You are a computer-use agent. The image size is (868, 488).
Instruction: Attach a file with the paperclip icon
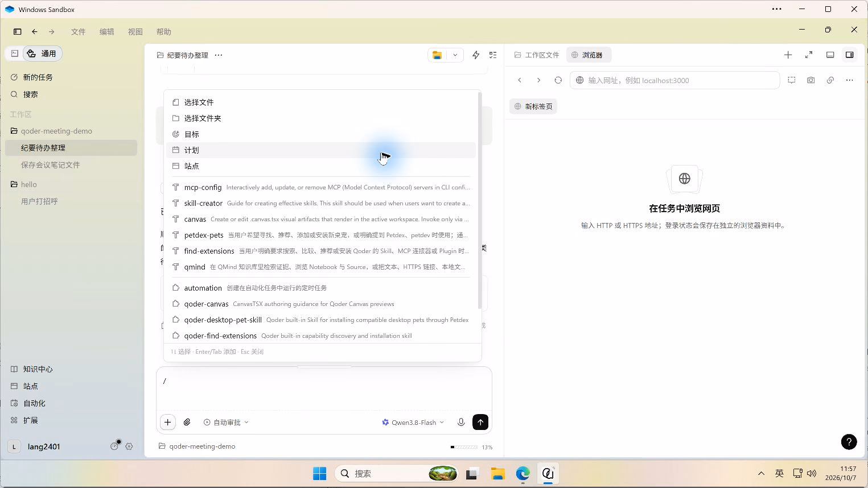click(187, 422)
